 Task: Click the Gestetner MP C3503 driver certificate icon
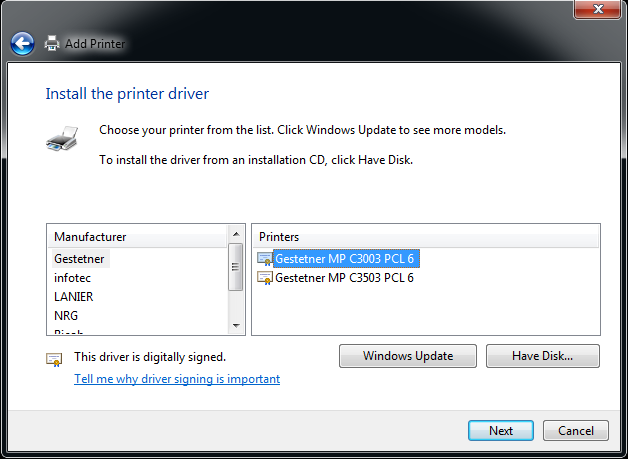click(264, 278)
